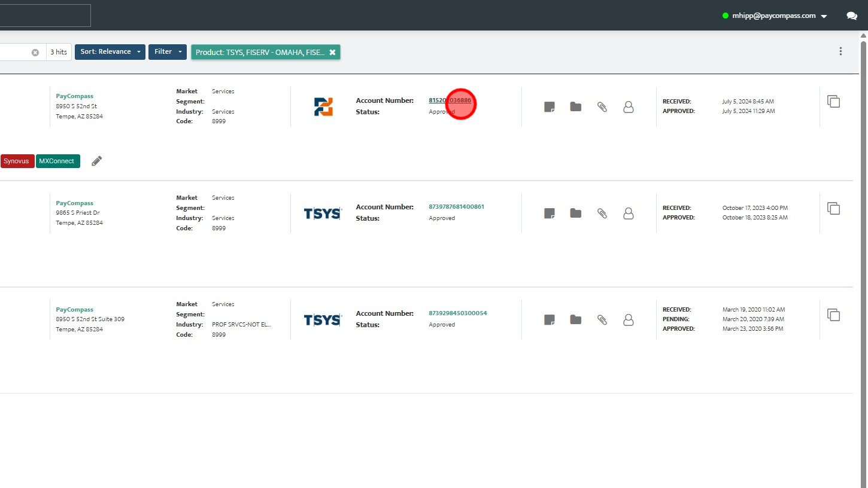
Task: Open PayCompass merchant at 9865 S Priest Dr
Action: (75, 203)
